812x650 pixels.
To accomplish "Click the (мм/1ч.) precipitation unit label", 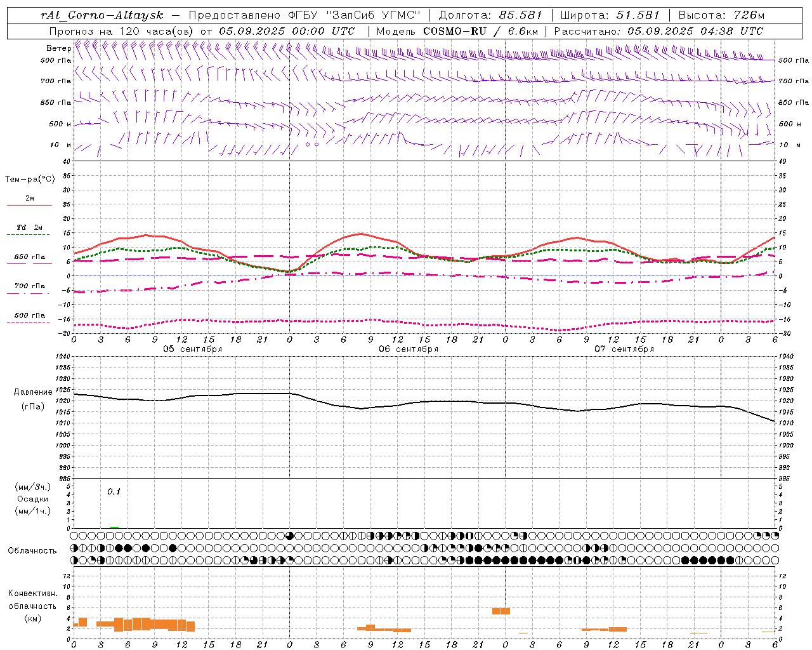I will (x=33, y=511).
